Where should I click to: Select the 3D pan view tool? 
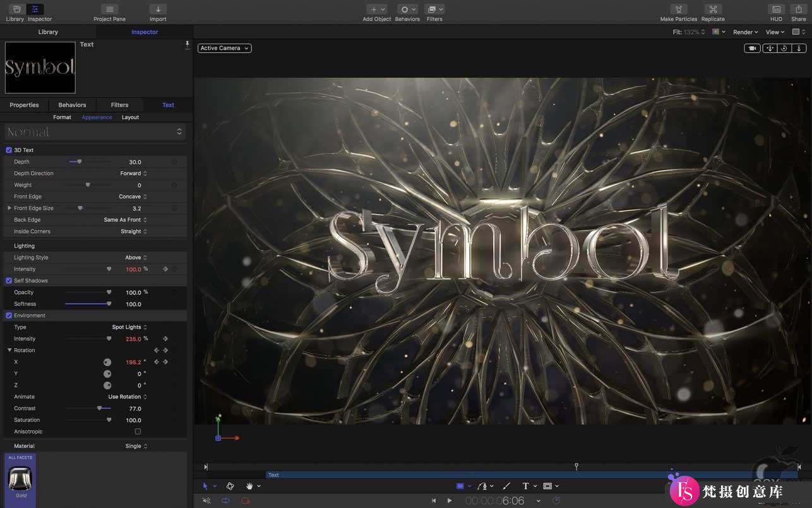coord(770,48)
